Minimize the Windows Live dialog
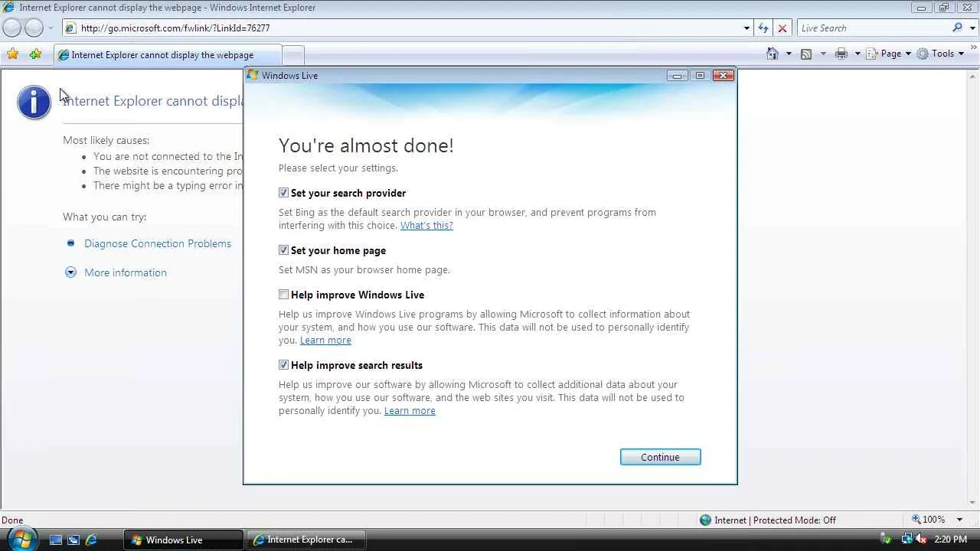Image resolution: width=980 pixels, height=551 pixels. pyautogui.click(x=677, y=75)
